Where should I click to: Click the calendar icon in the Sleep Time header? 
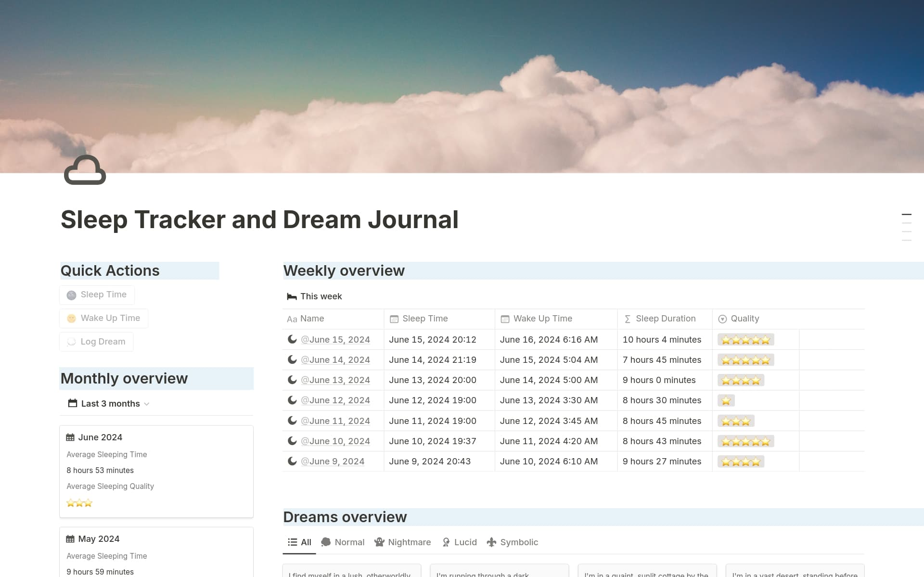394,319
